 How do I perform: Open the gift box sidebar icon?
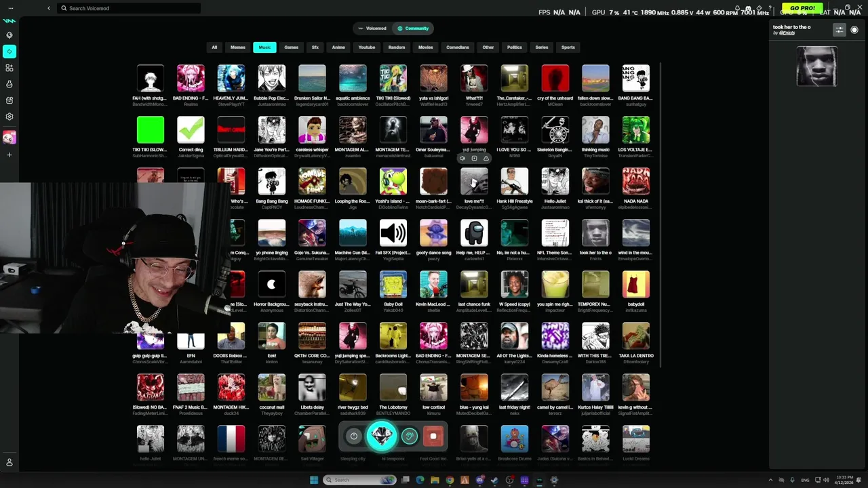(9, 100)
